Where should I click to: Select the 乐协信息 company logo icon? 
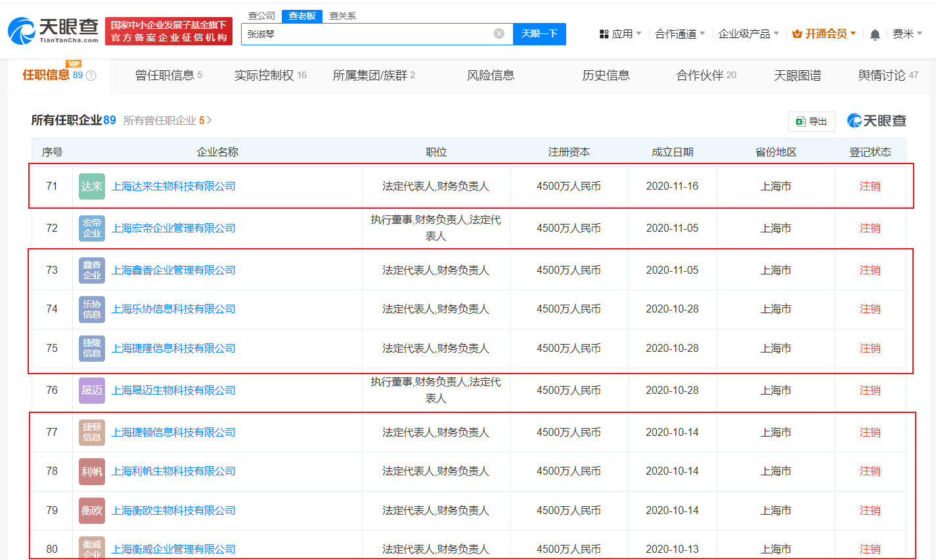pyautogui.click(x=91, y=309)
